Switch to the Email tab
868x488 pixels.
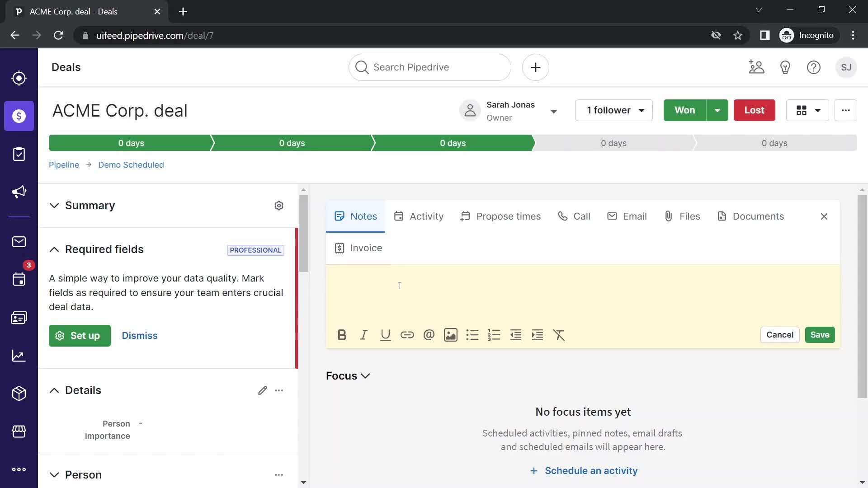tap(635, 216)
